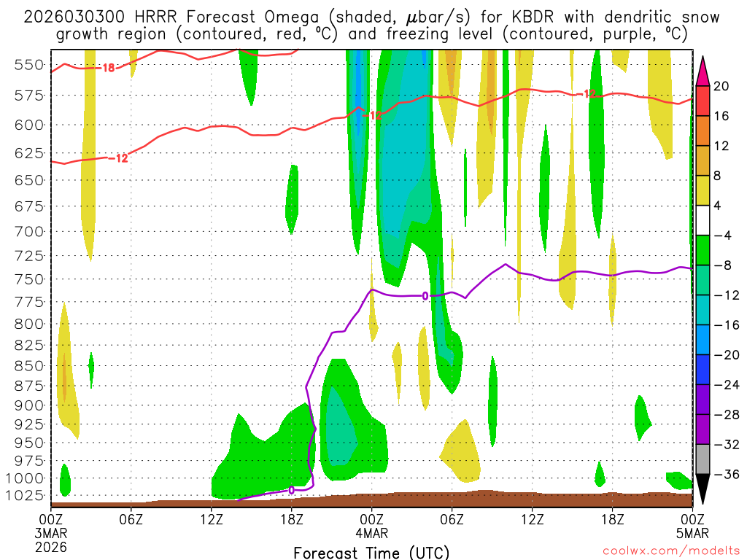Click the colorbar value label -32
Screen dimensions: 747x560
tap(726, 445)
